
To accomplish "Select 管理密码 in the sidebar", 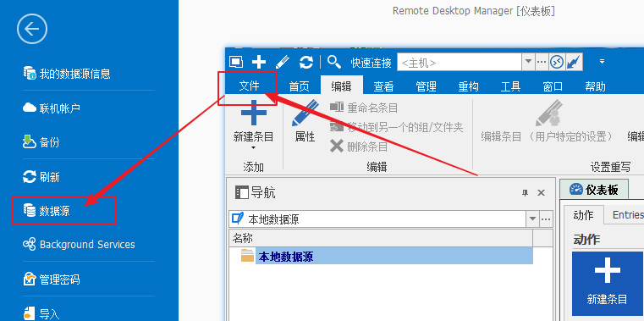I will point(52,279).
